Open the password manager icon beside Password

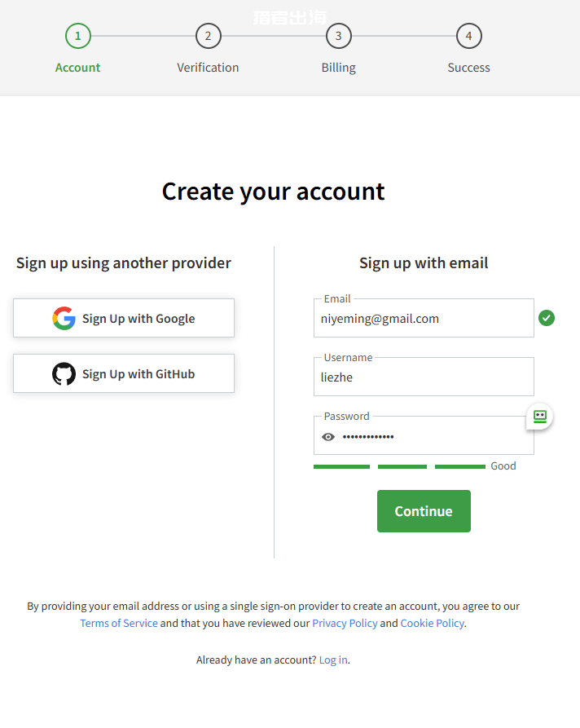click(x=539, y=417)
